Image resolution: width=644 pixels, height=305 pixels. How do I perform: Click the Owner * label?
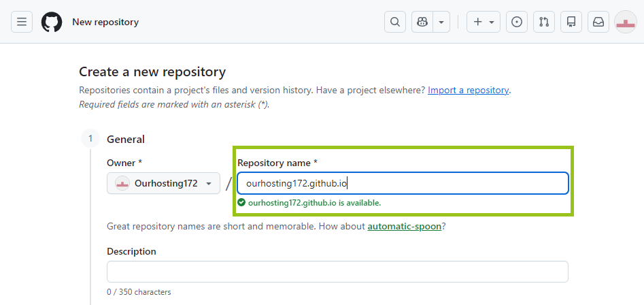[124, 163]
